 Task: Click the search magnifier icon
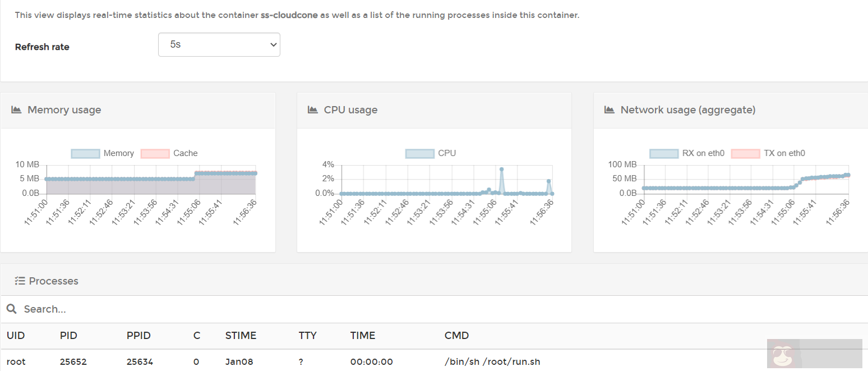pos(11,309)
